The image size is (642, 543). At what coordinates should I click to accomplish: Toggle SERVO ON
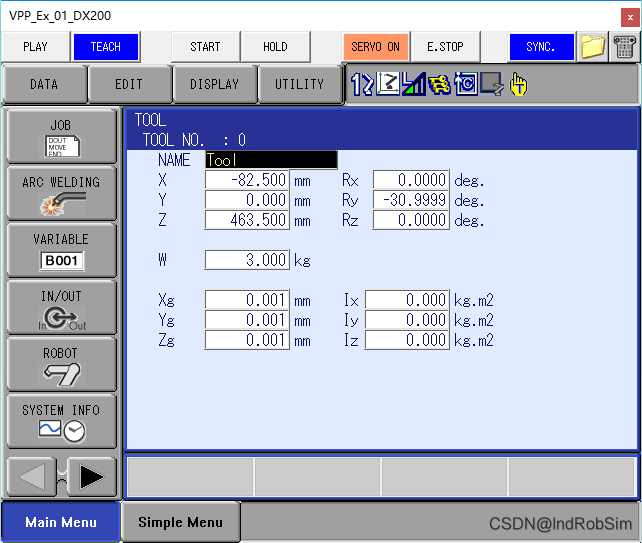tap(375, 47)
